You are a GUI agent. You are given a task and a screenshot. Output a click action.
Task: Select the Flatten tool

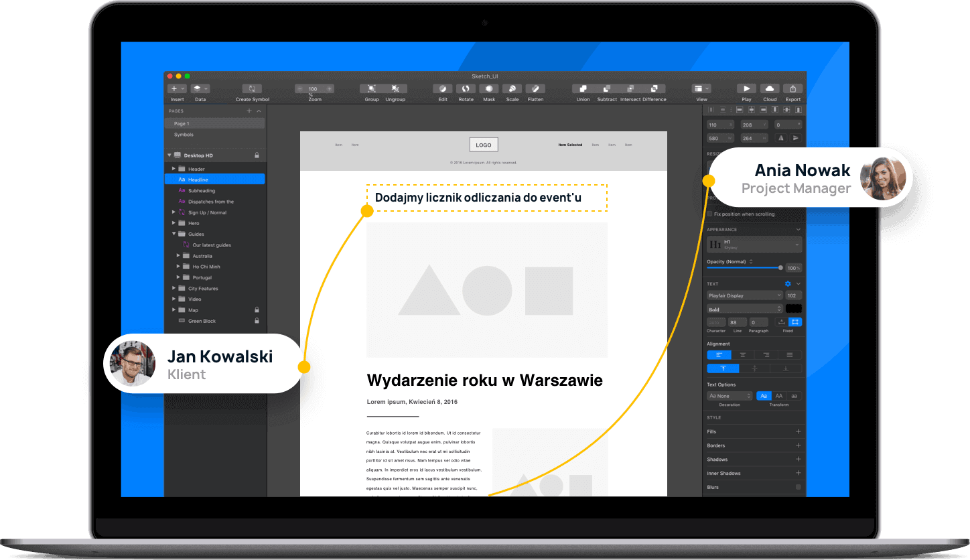pyautogui.click(x=535, y=88)
